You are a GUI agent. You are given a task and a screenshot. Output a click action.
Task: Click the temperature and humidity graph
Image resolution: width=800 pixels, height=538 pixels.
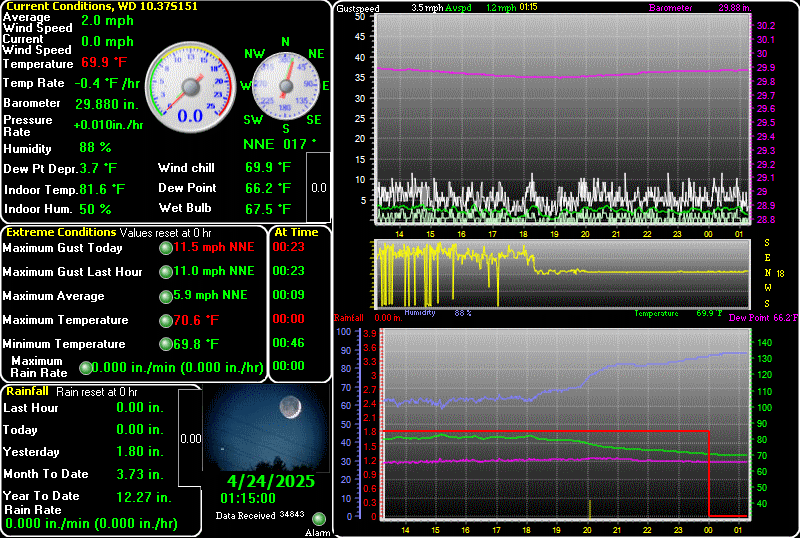point(565,423)
